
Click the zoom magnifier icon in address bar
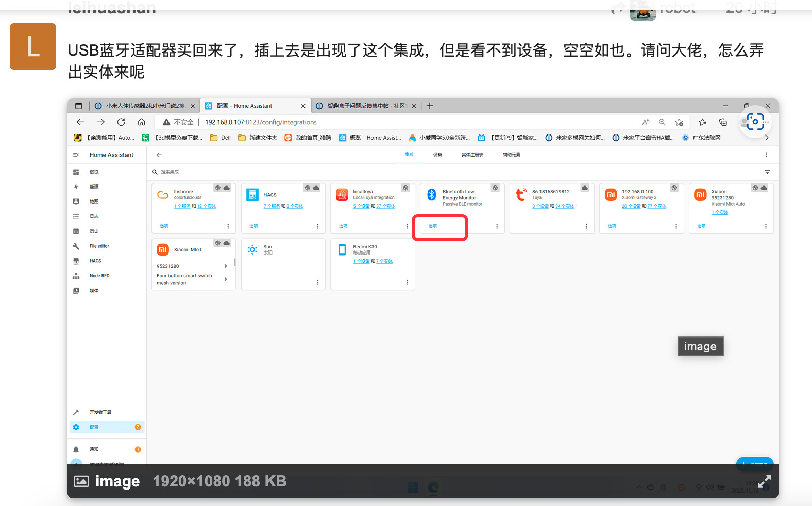pos(662,122)
